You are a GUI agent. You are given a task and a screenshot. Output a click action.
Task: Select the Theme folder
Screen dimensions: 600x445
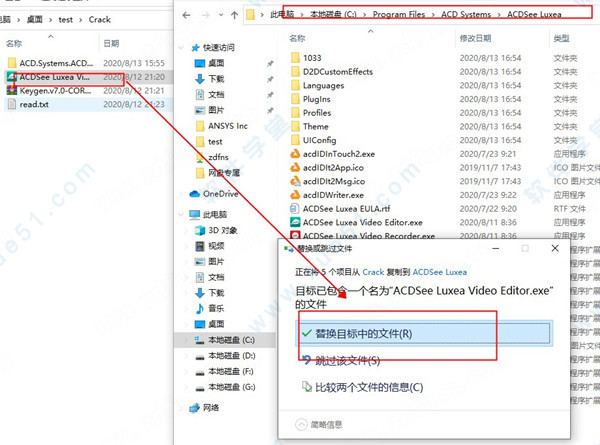point(316,127)
